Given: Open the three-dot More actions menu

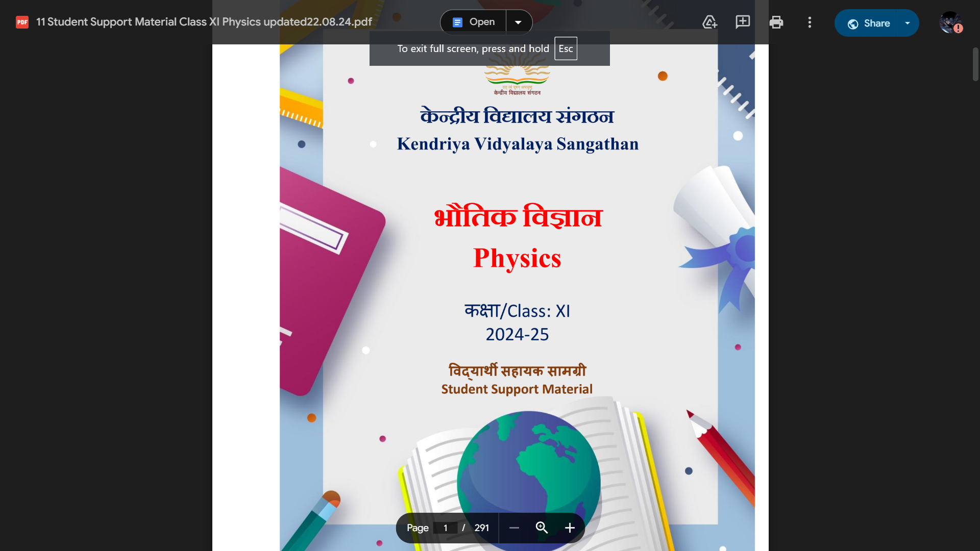Looking at the screenshot, I should point(810,22).
